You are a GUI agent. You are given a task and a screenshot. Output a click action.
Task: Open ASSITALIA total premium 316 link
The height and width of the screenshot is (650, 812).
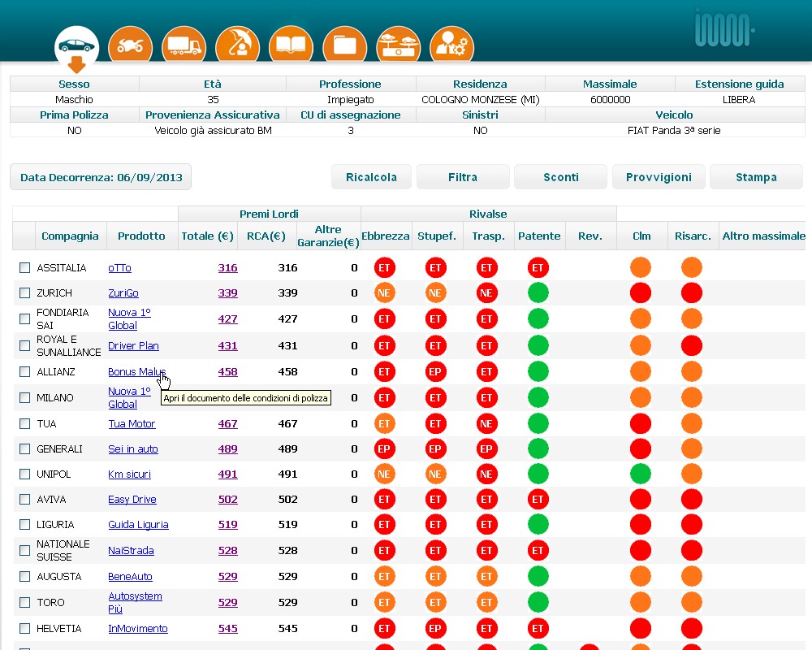tap(228, 267)
